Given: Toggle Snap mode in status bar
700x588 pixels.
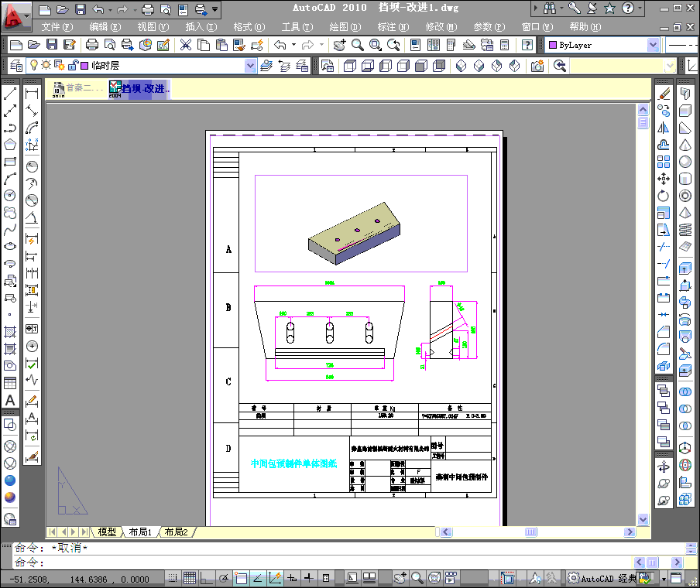Looking at the screenshot, I should tap(173, 578).
